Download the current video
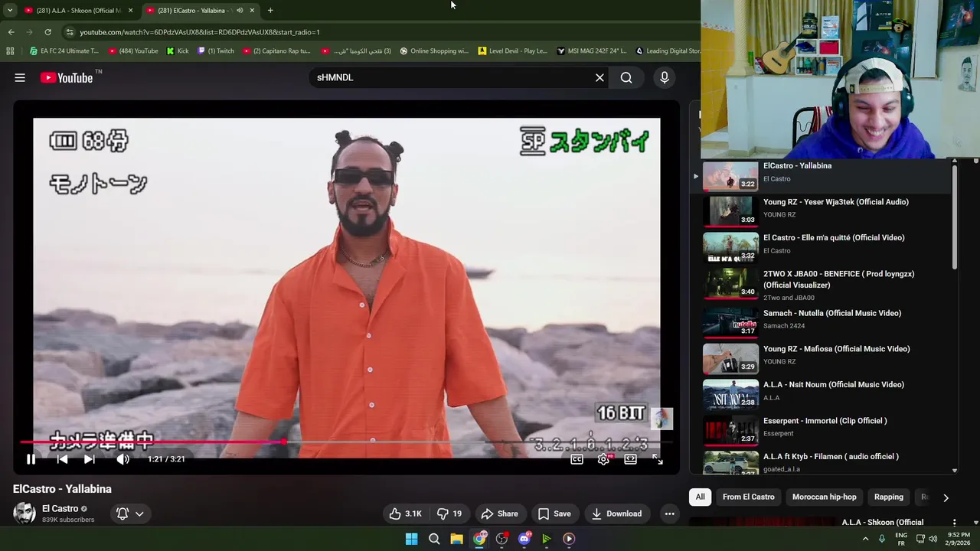980x551 pixels. (x=617, y=514)
